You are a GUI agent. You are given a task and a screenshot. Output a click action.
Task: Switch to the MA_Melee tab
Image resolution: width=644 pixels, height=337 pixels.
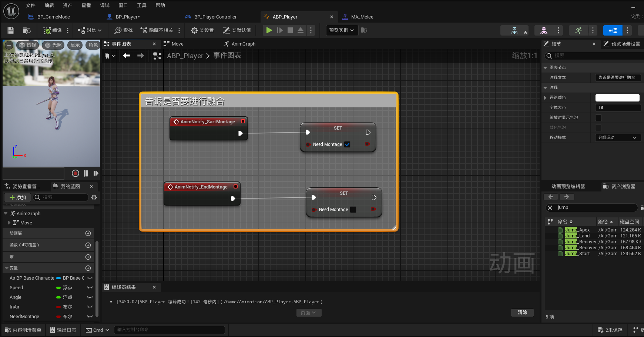362,17
